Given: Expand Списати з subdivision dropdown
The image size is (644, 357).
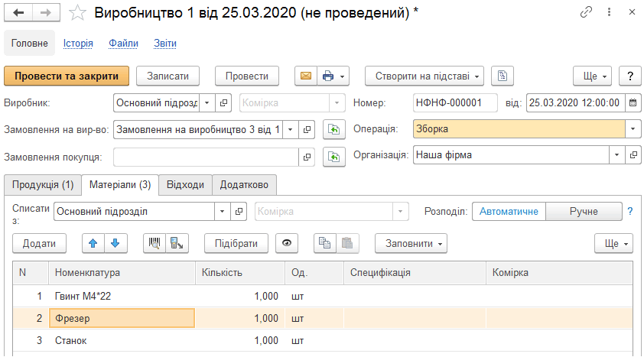Looking at the screenshot, I should click(x=223, y=212).
